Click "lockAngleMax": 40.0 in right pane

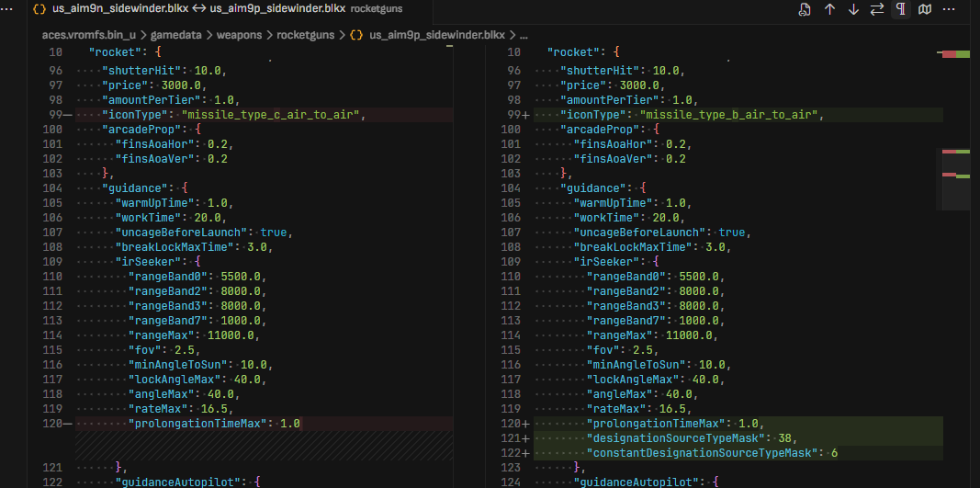657,380
